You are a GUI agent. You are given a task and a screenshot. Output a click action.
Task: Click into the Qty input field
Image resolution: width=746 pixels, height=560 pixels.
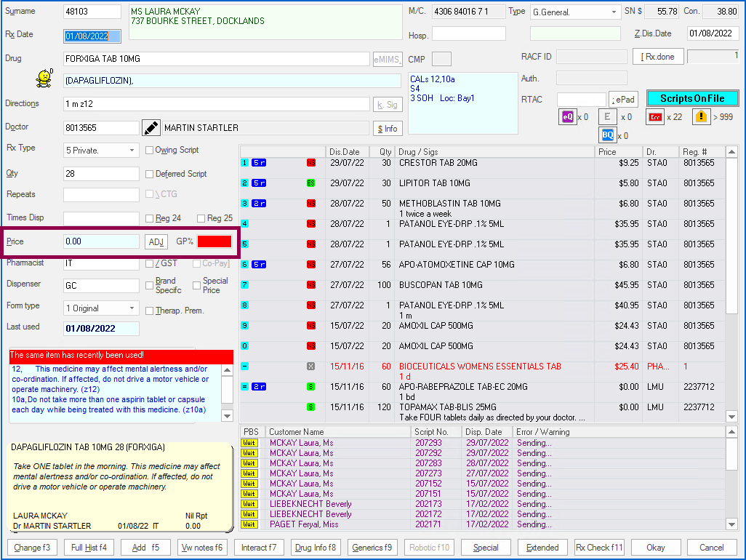[x=100, y=174]
